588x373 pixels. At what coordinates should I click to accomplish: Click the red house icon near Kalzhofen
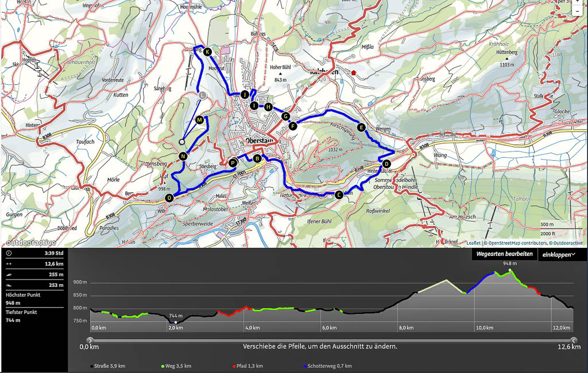coord(354,73)
